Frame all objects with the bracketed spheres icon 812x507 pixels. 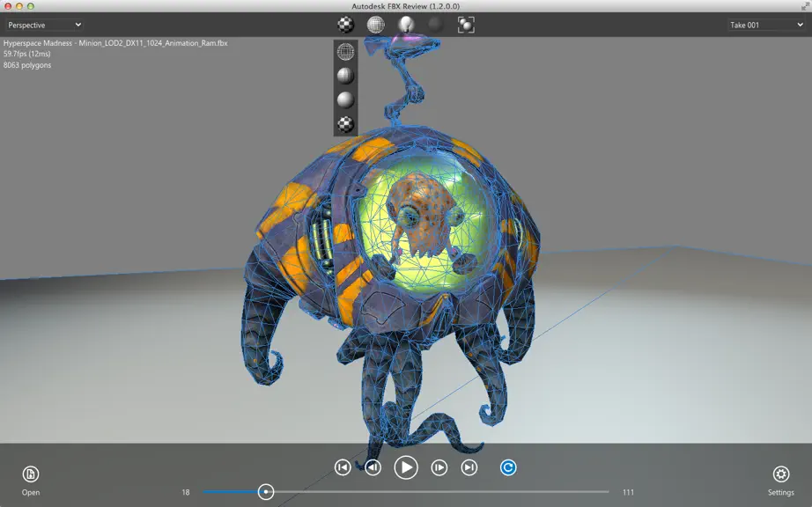pos(466,25)
